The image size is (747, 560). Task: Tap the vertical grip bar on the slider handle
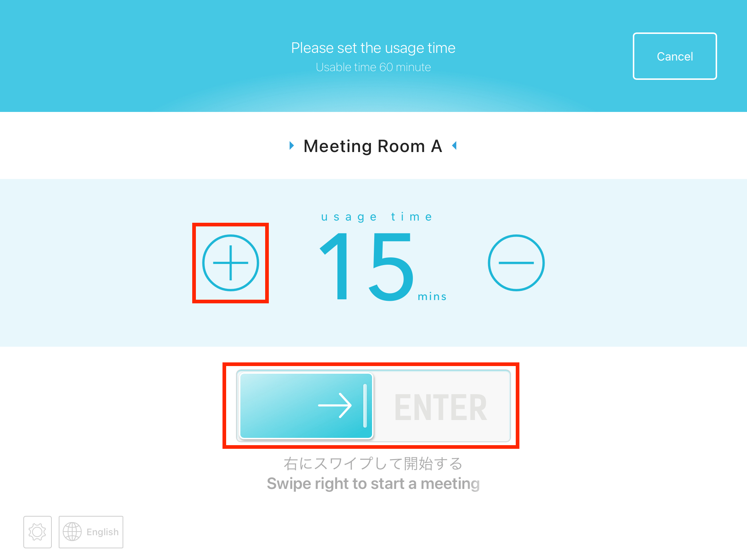coord(365,405)
